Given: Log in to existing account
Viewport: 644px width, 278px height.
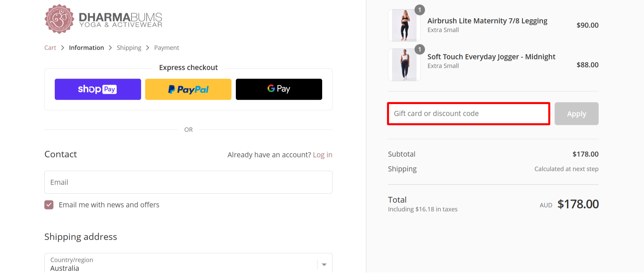Looking at the screenshot, I should 323,155.
